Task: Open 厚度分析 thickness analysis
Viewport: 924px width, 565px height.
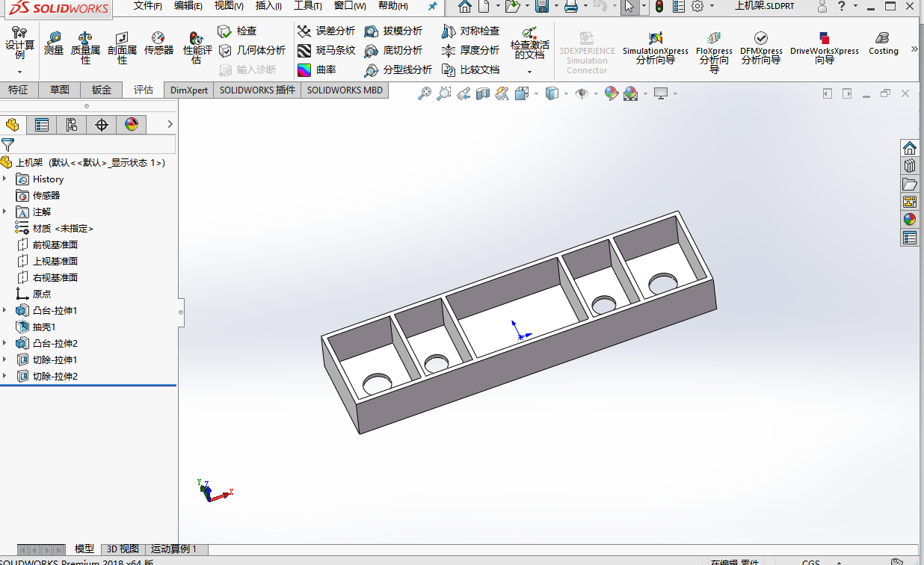Action: 470,50
